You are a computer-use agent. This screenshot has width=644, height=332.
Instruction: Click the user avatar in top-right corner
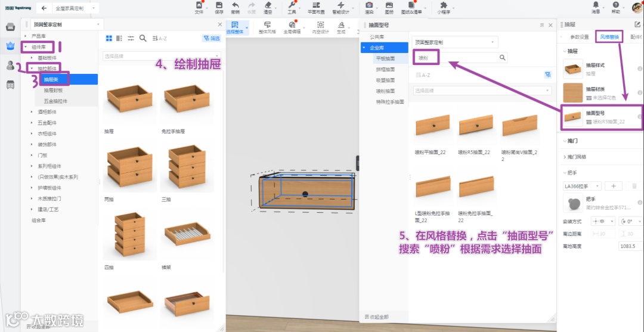pos(637,7)
